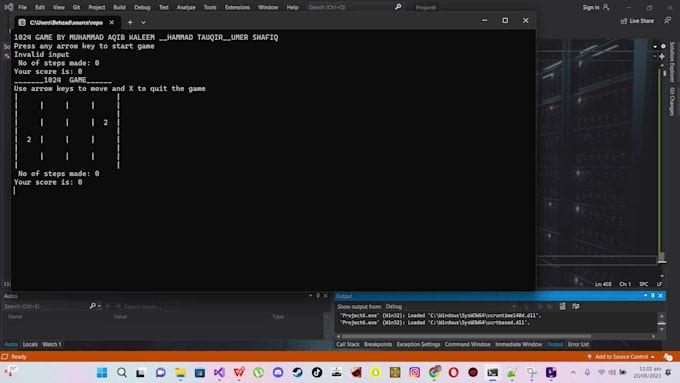
Task: Open the File menu
Action: [x=22, y=7]
